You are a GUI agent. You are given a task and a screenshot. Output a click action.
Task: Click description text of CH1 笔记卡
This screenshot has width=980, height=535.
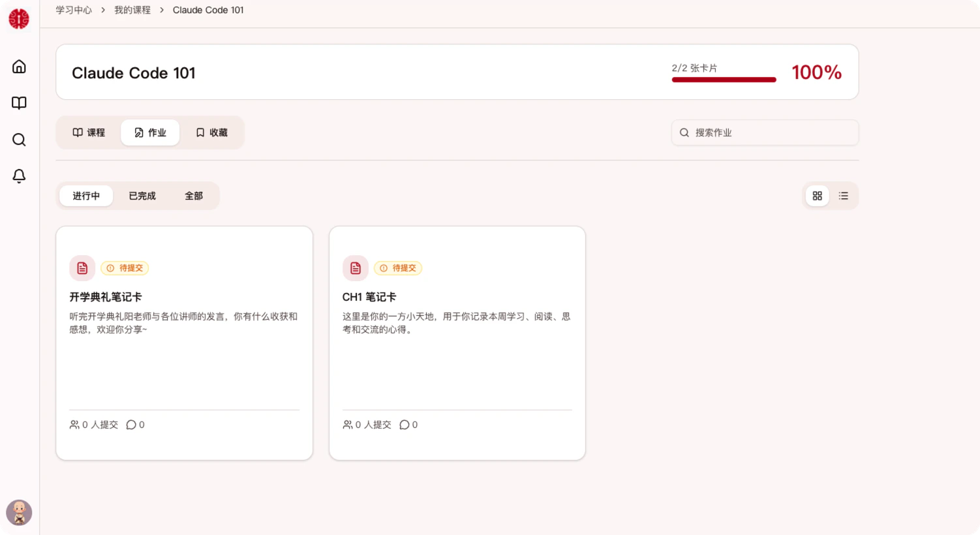point(457,323)
